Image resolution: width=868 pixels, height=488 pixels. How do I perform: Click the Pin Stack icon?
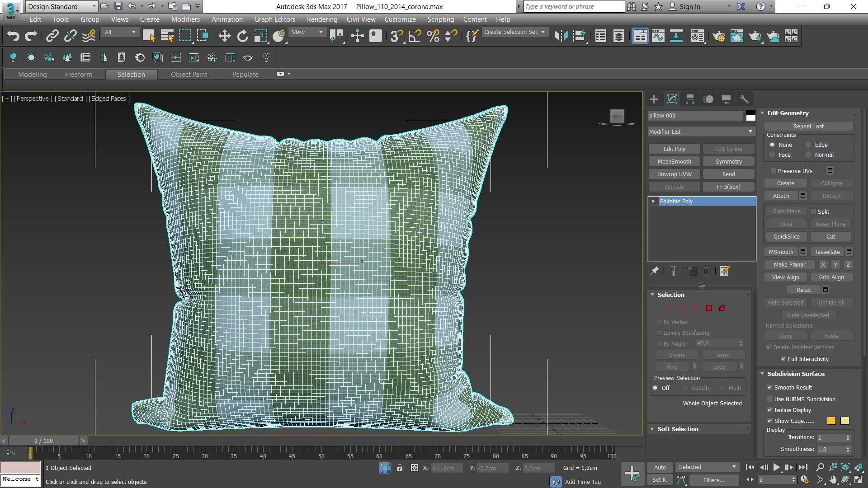click(x=654, y=271)
